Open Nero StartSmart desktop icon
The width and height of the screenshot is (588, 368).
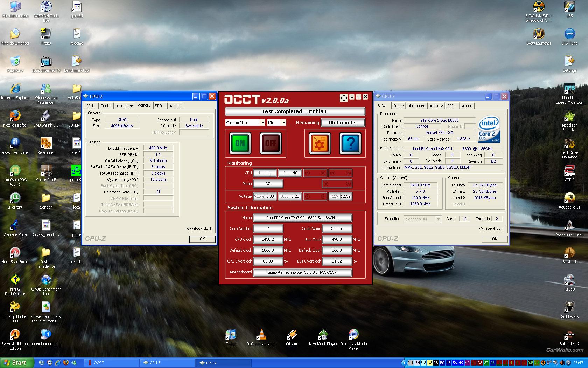tap(15, 255)
